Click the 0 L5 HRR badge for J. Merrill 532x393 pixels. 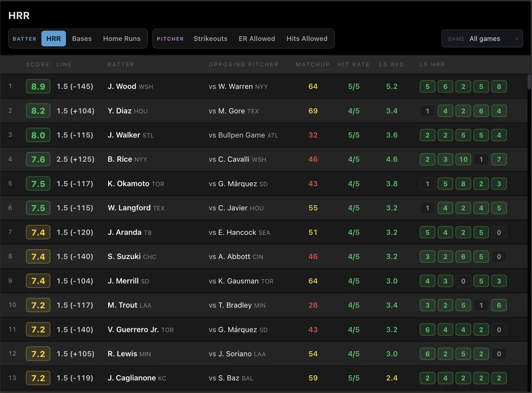click(x=463, y=281)
